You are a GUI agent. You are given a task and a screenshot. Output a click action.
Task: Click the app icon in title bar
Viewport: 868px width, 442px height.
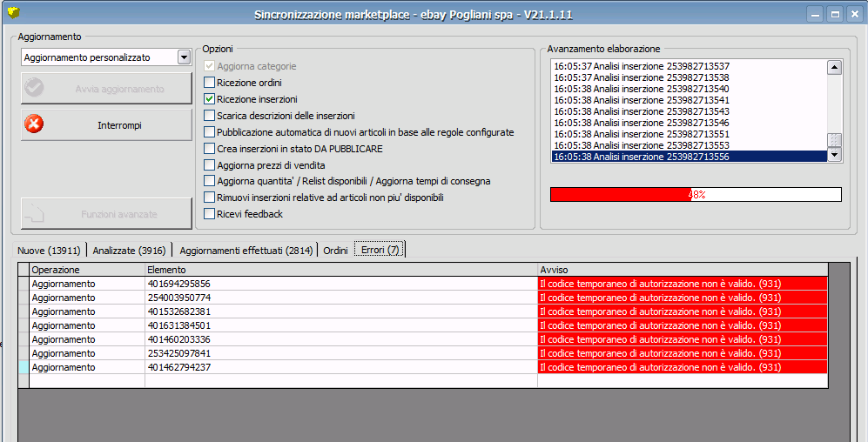coord(13,11)
